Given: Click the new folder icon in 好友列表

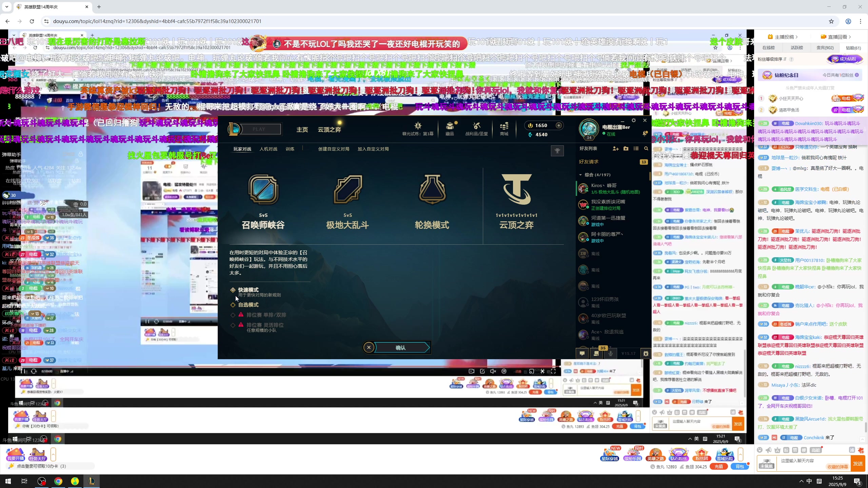Looking at the screenshot, I should 626,148.
